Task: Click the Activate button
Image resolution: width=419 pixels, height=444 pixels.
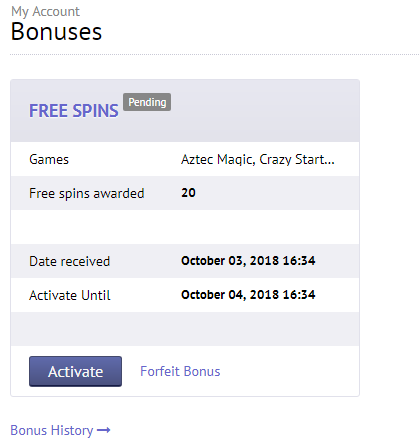Action: (x=75, y=371)
